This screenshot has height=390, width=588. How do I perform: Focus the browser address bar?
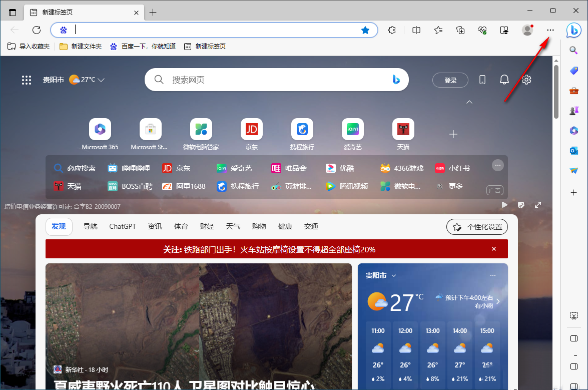coord(214,30)
